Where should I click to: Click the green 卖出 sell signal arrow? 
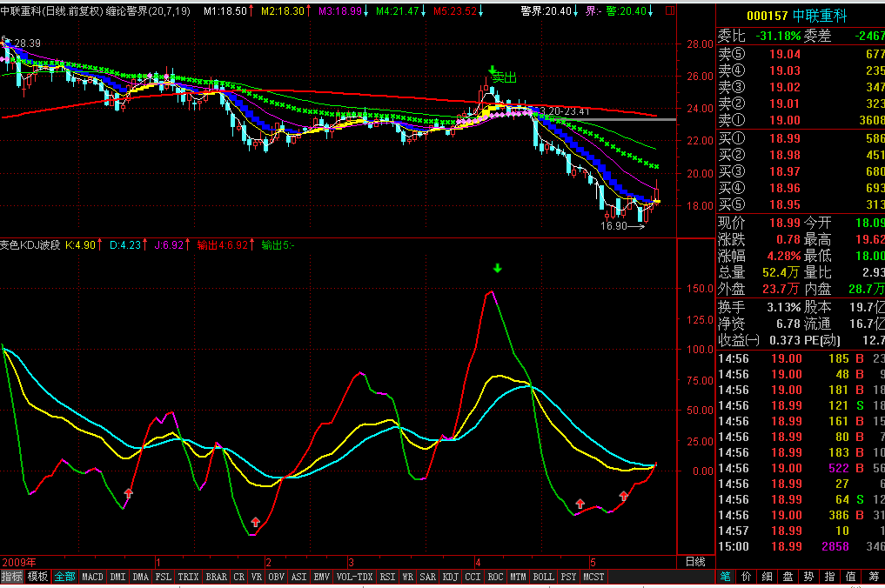(x=493, y=71)
